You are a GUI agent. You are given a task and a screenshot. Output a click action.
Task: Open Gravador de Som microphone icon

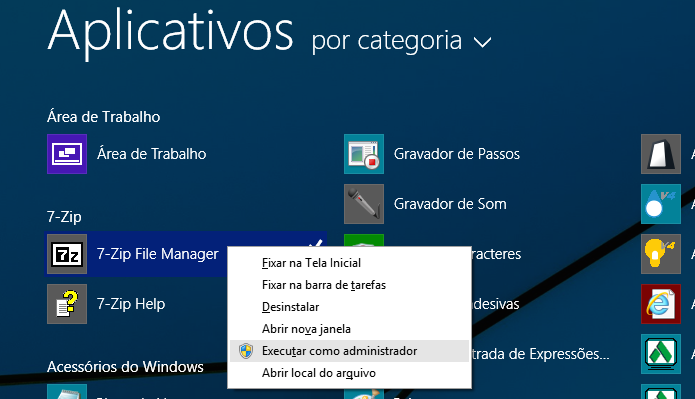click(x=364, y=204)
